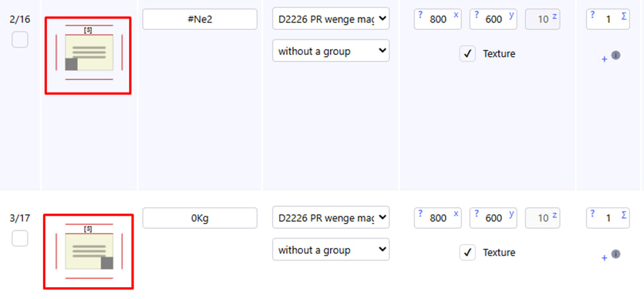This screenshot has width=644, height=299.
Task: Click the blue plus icon in row 2/16
Action: [x=604, y=60]
